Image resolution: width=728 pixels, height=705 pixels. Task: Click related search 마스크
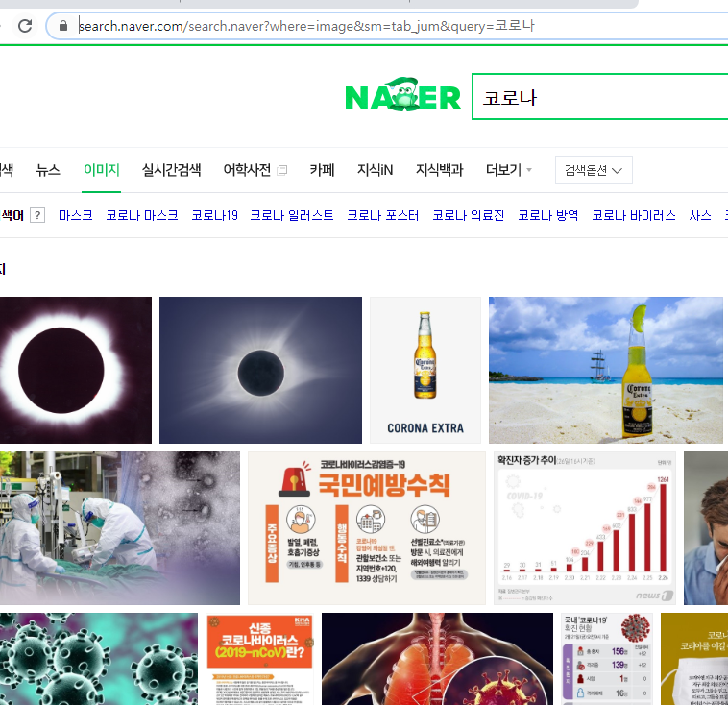(x=76, y=215)
